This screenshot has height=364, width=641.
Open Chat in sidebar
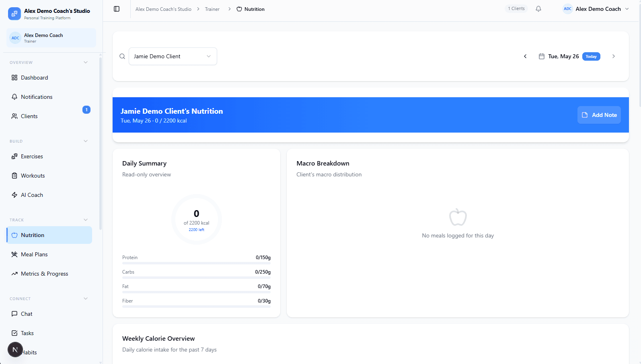pos(49,314)
